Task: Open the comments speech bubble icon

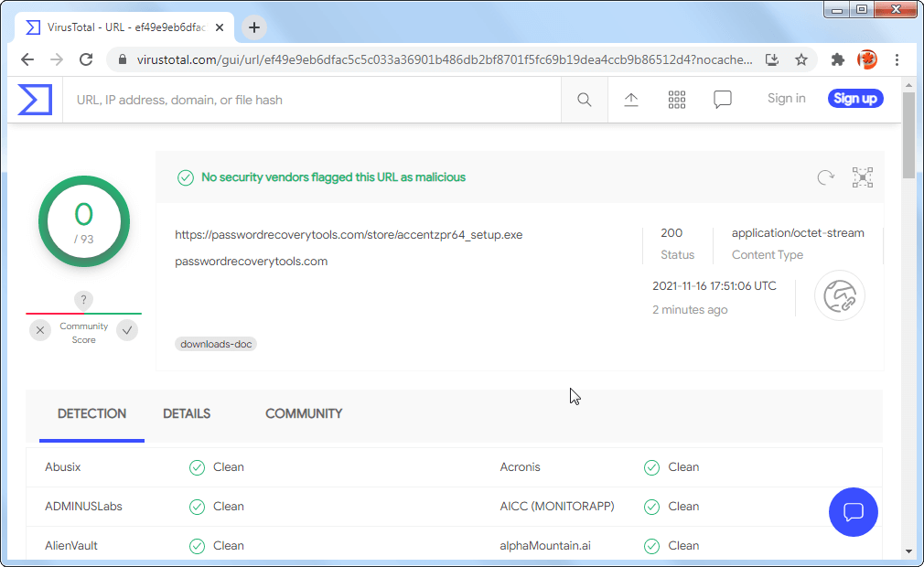Action: coord(723,100)
